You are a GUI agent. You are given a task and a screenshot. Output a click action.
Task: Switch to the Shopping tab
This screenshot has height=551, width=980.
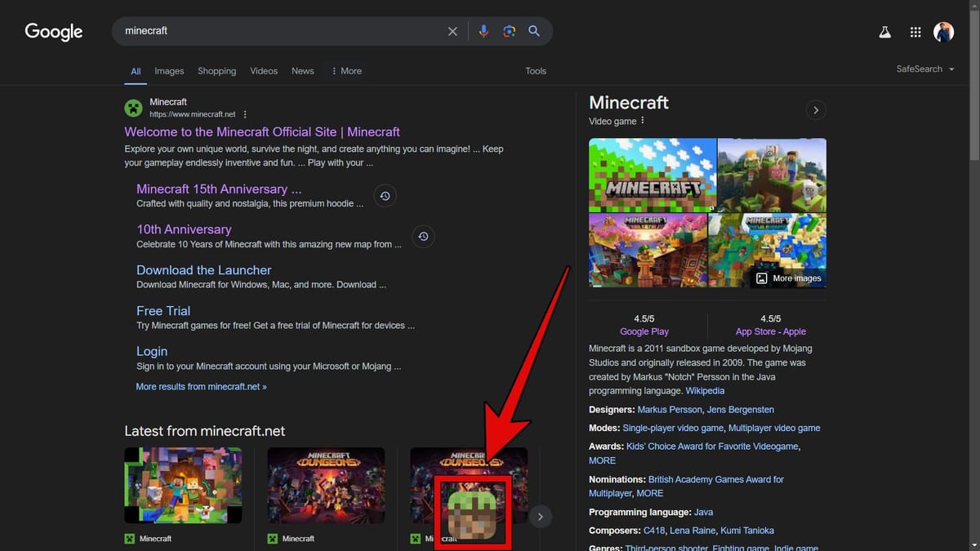[216, 71]
